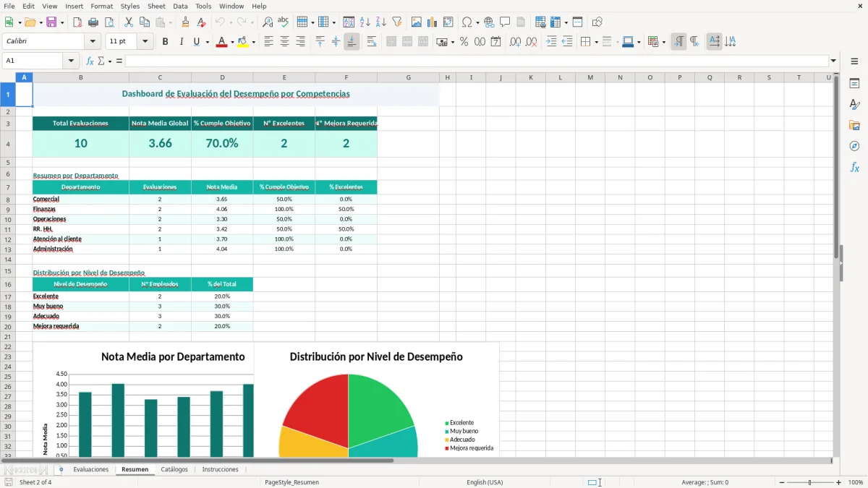Toggle left-to-right text direction
The height and width of the screenshot is (488, 868).
point(678,42)
